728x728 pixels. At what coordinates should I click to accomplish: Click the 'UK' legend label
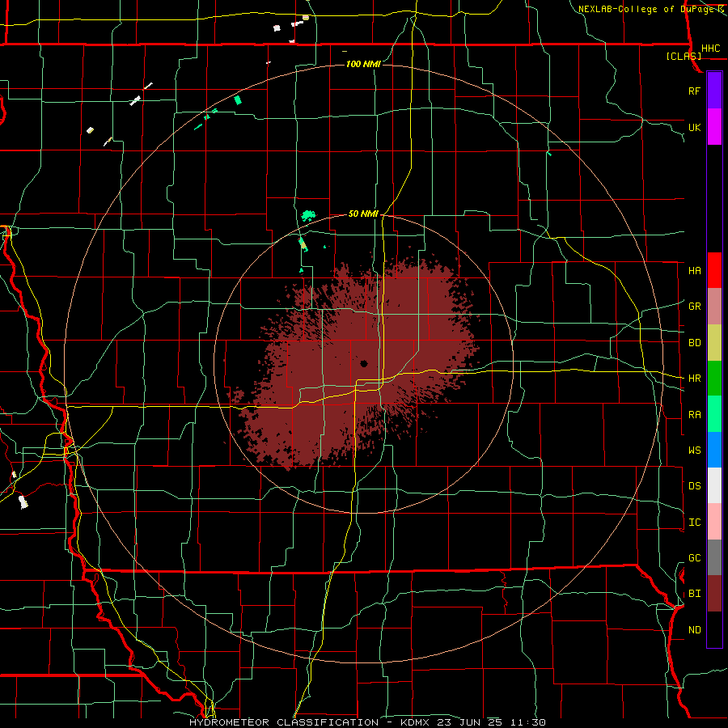[694, 127]
